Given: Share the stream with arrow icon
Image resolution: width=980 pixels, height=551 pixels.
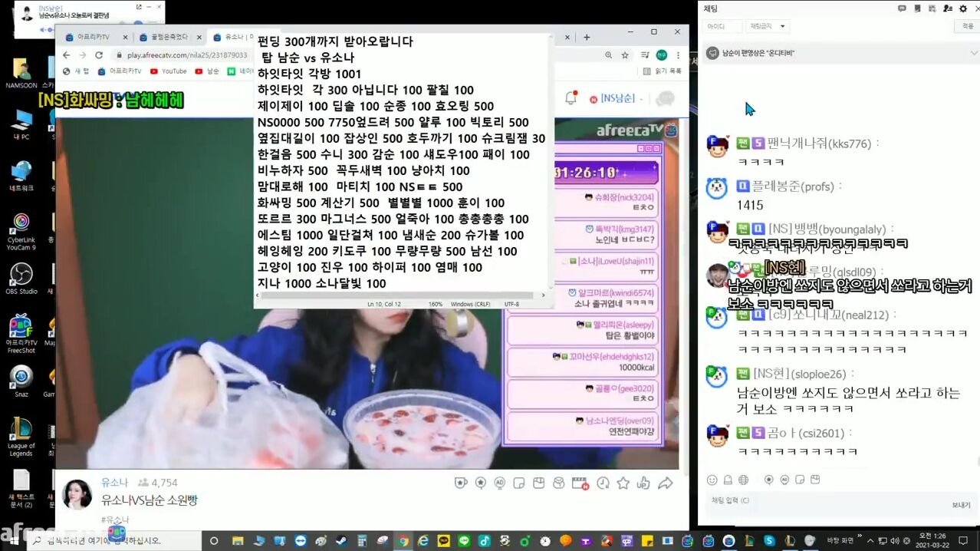Looking at the screenshot, I should point(666,483).
